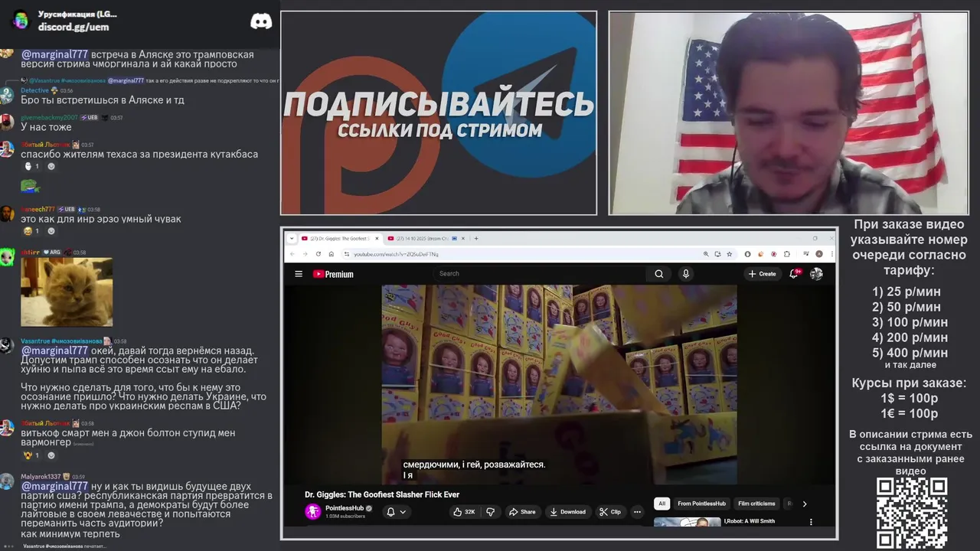Open the YouTube hamburger guide menu

click(x=299, y=274)
